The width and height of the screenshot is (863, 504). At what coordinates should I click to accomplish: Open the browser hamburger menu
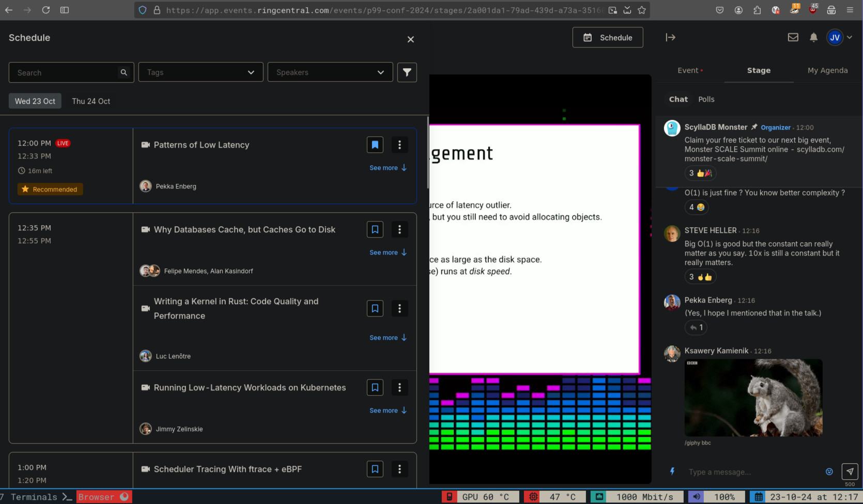click(x=850, y=10)
